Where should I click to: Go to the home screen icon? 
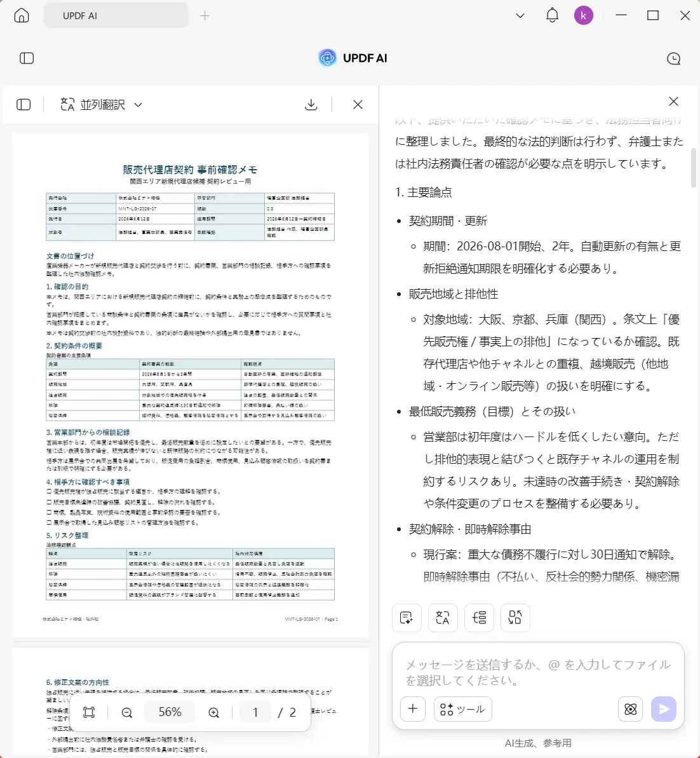[x=21, y=15]
